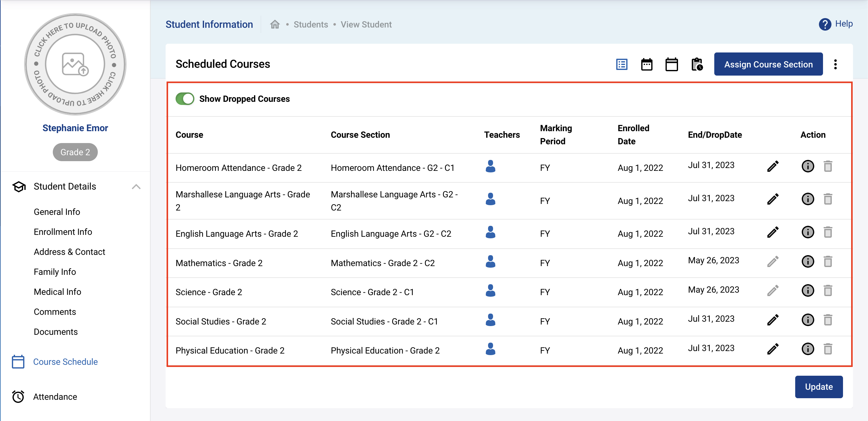Click Students breadcrumb link
868x421 pixels.
[310, 25]
